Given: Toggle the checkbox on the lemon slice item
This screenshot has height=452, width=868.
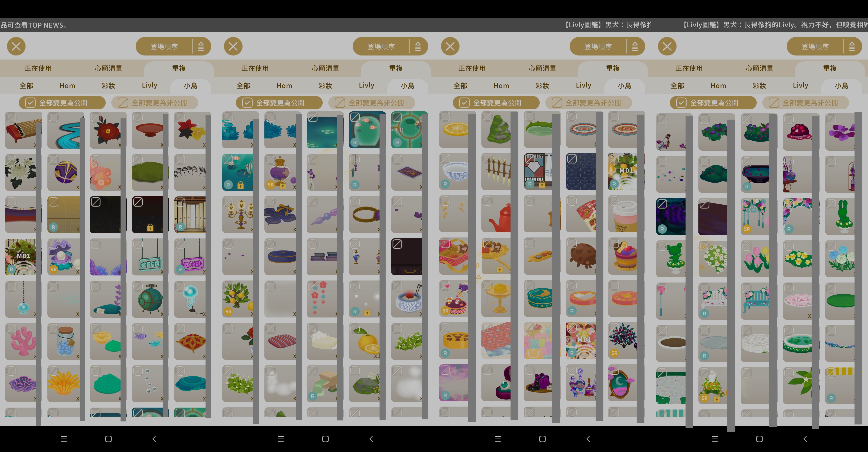Looking at the screenshot, I should pos(445,117).
